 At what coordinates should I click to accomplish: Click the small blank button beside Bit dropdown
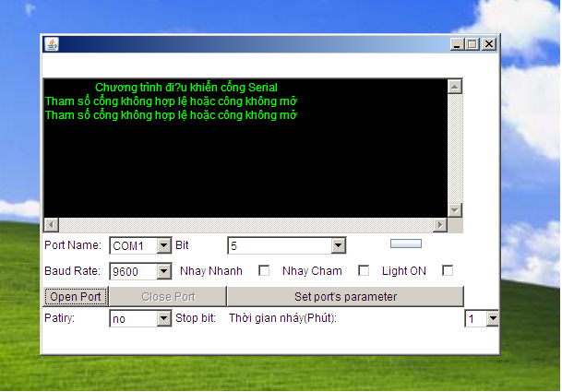pyautogui.click(x=406, y=244)
